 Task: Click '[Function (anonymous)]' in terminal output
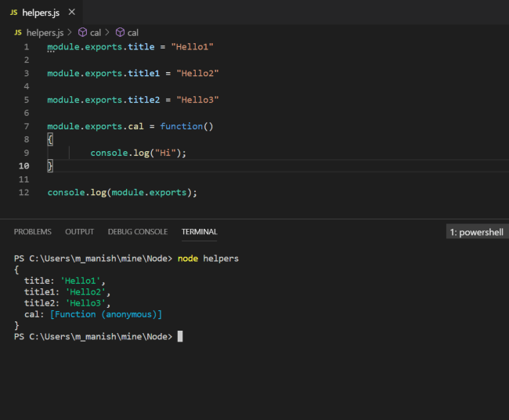[106, 314]
